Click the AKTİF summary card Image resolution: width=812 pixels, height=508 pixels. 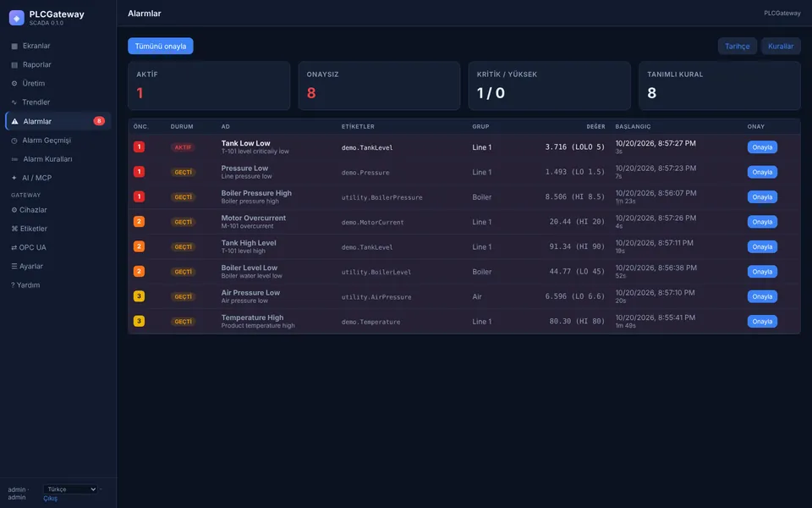(x=209, y=86)
